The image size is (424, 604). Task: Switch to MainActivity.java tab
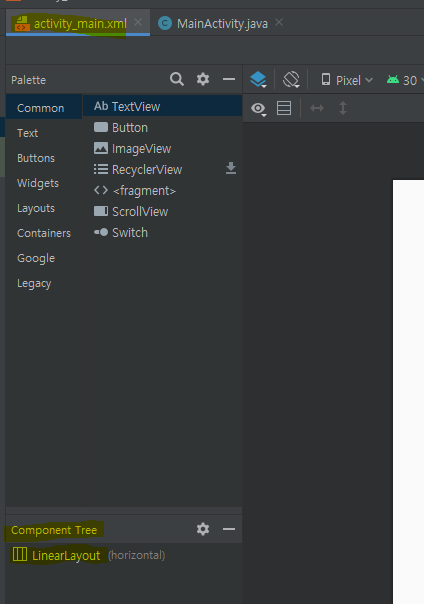point(222,24)
